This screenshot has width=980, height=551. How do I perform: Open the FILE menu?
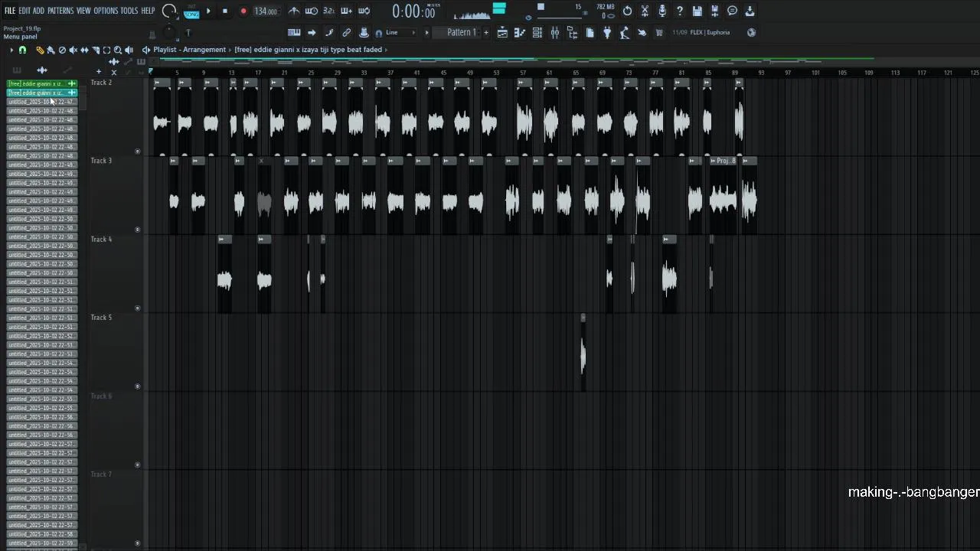click(x=10, y=11)
